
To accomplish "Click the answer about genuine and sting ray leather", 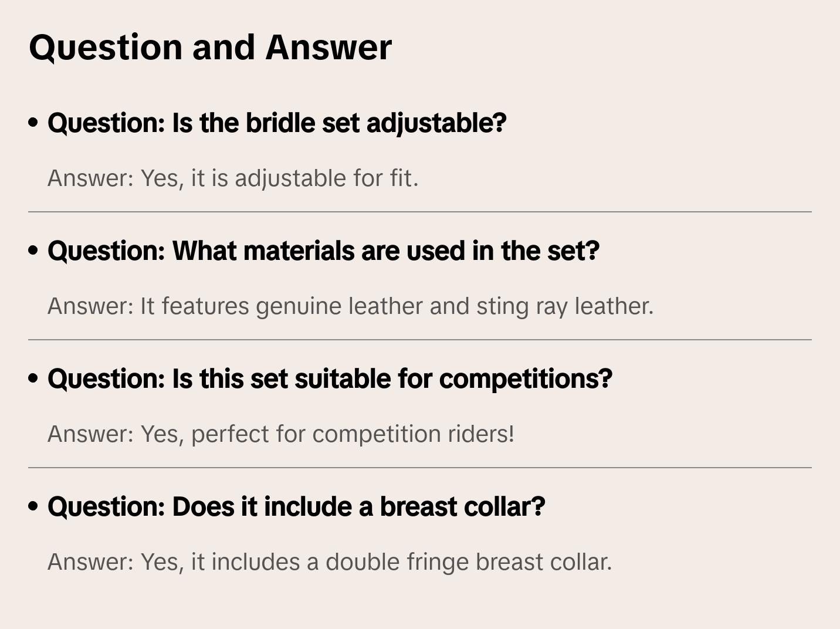I will pyautogui.click(x=350, y=306).
